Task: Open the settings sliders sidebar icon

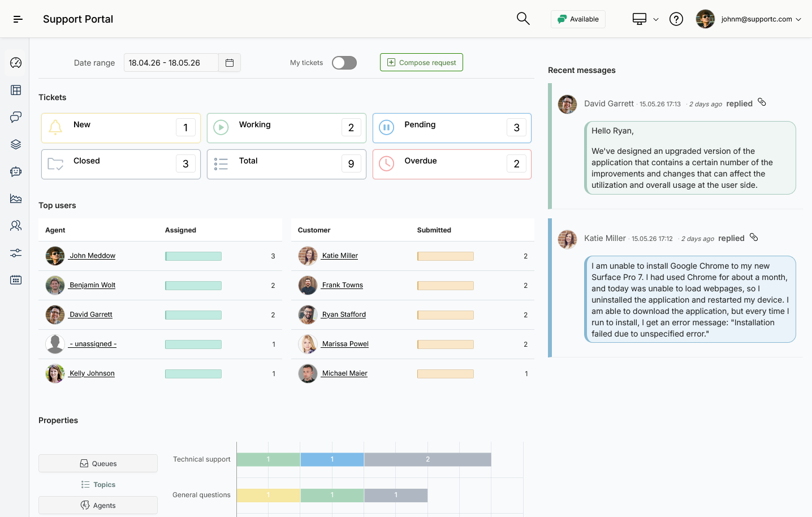Action: (x=16, y=253)
